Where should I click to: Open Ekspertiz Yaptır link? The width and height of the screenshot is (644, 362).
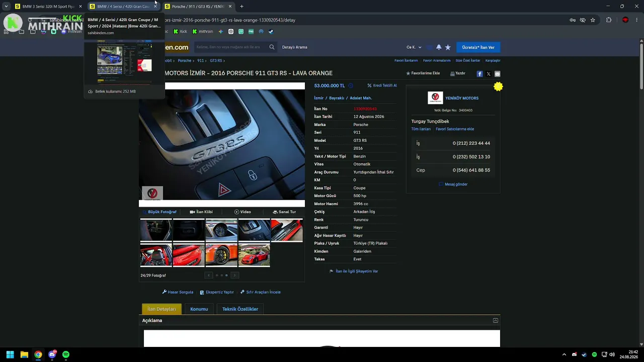pos(217,292)
